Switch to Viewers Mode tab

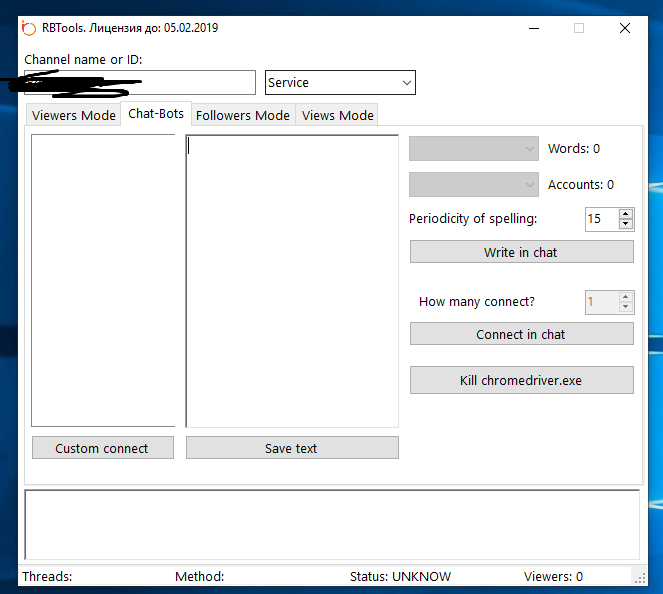74,116
